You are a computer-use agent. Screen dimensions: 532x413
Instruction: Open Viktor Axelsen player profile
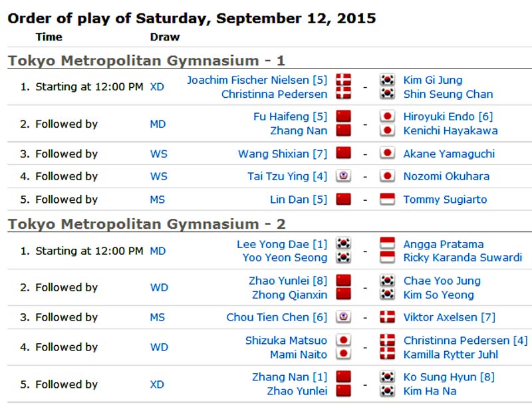tap(440, 317)
